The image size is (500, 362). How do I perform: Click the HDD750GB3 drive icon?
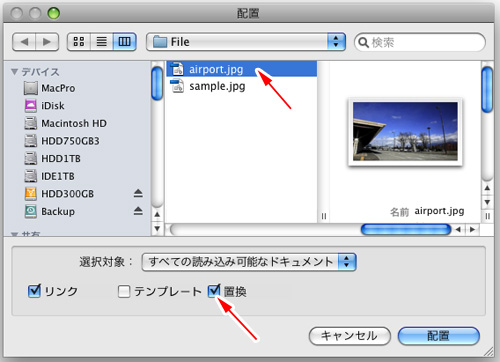click(31, 141)
